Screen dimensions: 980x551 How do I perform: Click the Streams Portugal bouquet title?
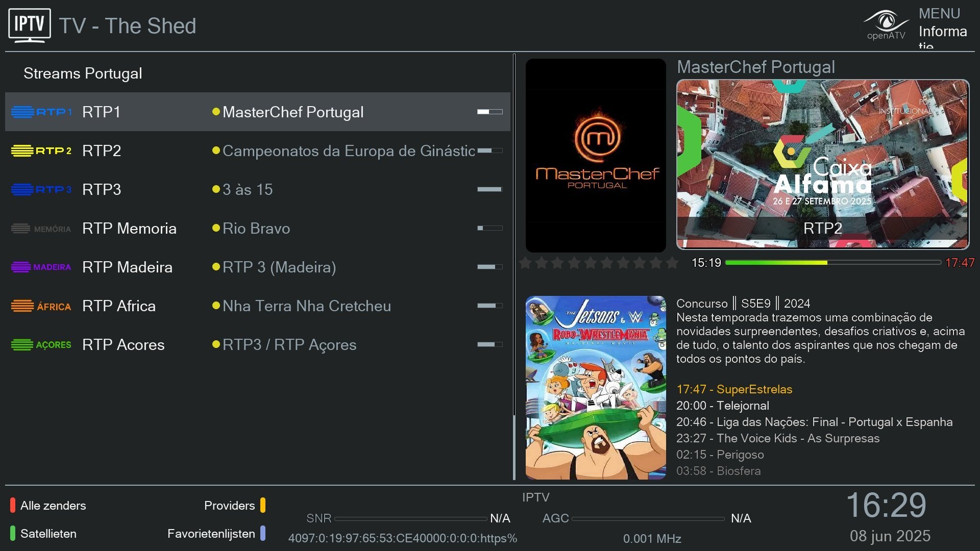[x=83, y=73]
